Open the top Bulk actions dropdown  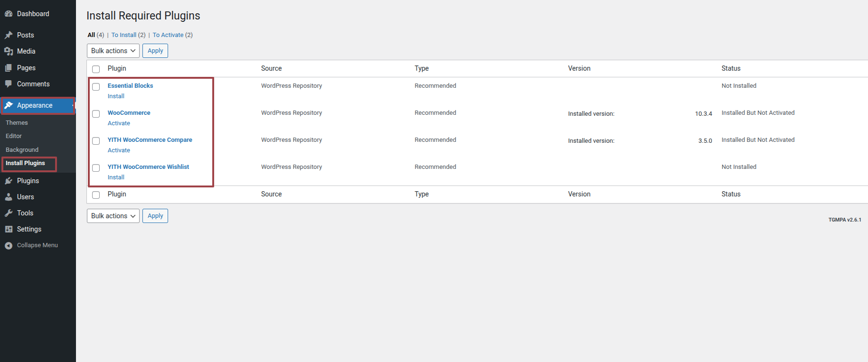(x=113, y=51)
